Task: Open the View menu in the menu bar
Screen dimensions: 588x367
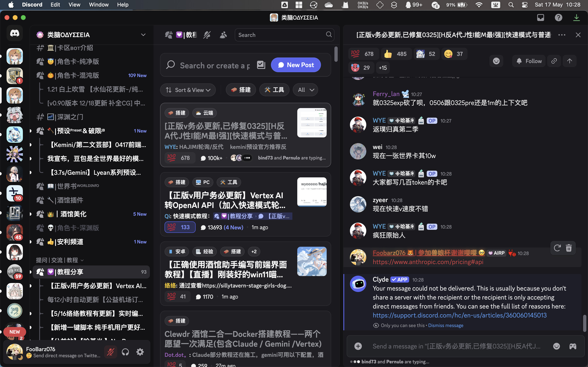Action: [x=74, y=4]
